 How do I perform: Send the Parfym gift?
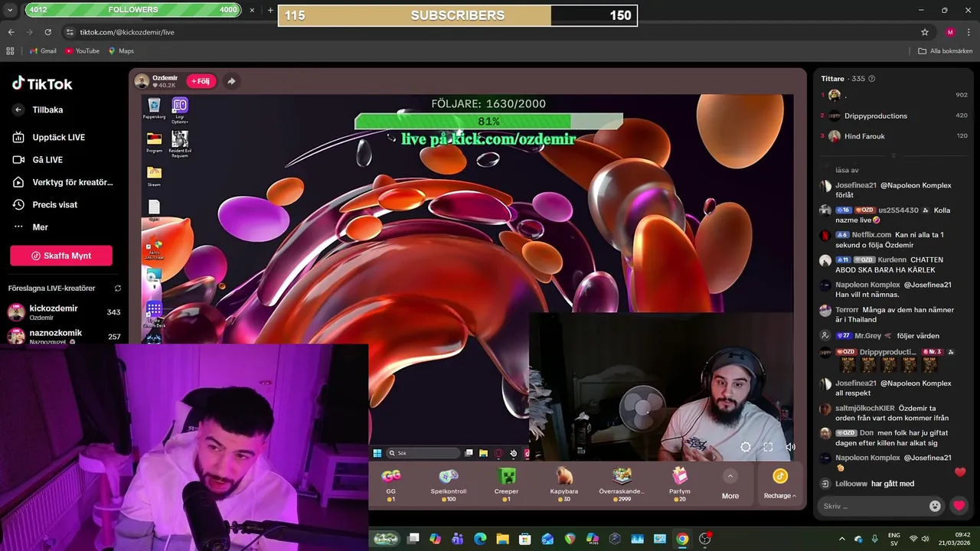tap(680, 484)
